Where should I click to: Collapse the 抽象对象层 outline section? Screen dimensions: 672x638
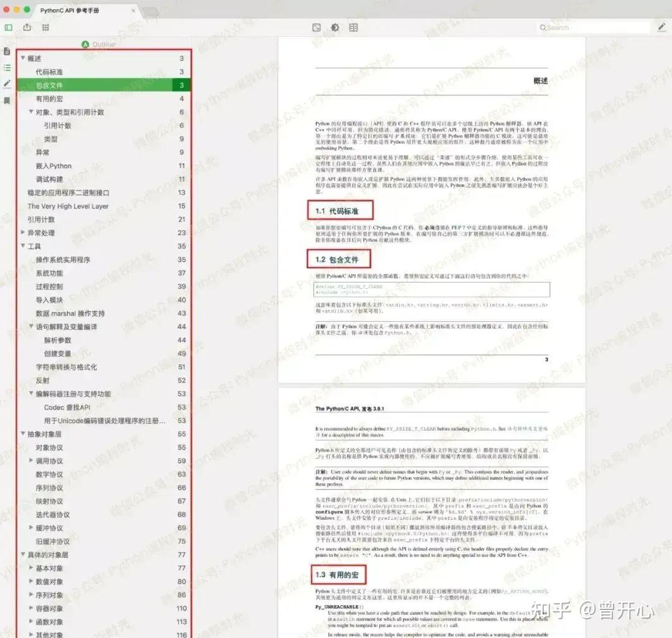pos(23,433)
